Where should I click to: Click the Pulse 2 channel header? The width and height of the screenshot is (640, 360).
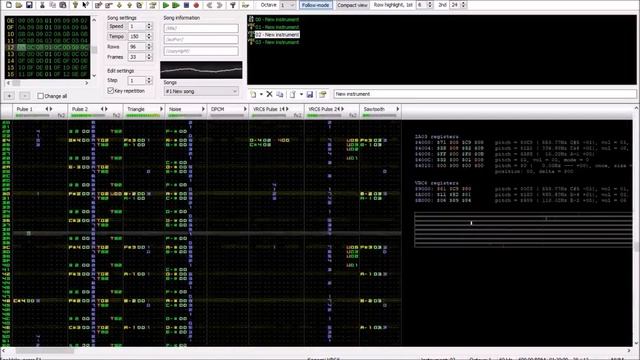[x=95, y=111]
